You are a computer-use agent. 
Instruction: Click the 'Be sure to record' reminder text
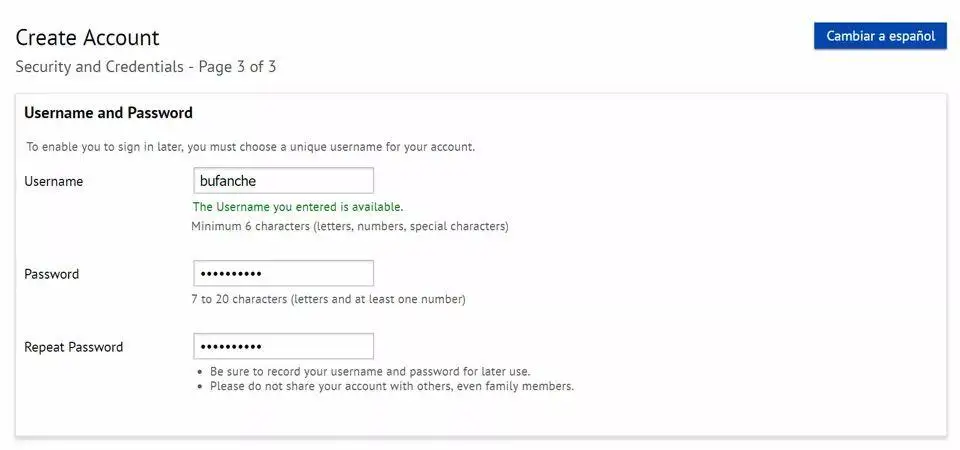click(x=370, y=372)
